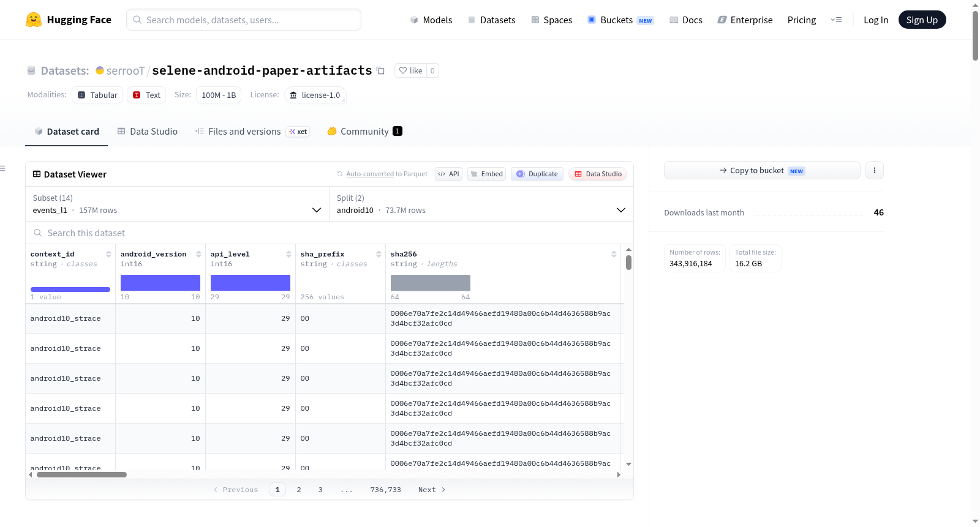This screenshot has height=527, width=980.
Task: Open Docs in the top navigation
Action: [x=686, y=20]
